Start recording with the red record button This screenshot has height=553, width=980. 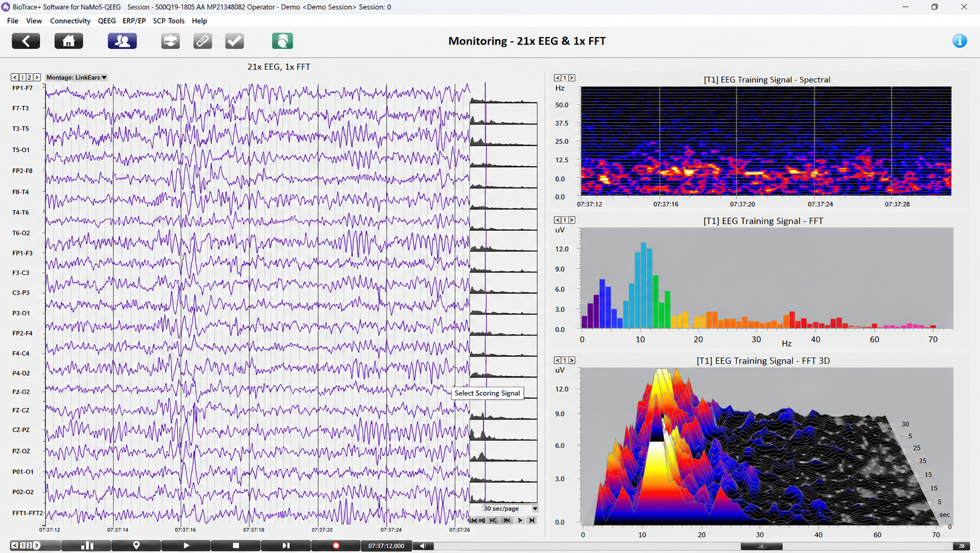point(336,545)
